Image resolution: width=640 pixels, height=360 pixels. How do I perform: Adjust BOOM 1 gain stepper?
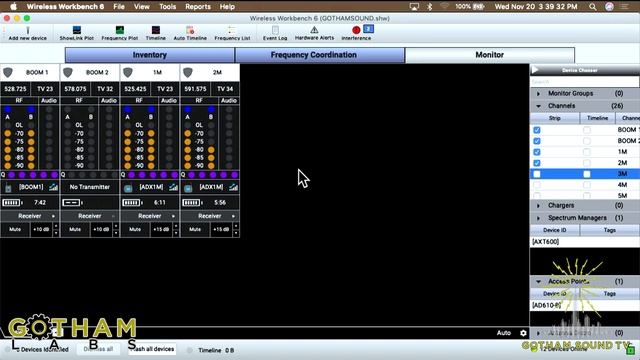(x=56, y=229)
